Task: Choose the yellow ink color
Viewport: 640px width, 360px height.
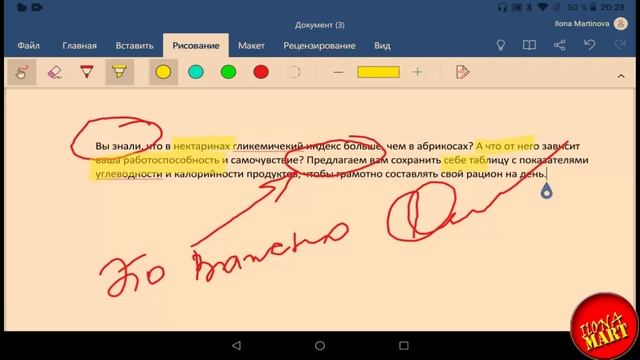Action: pyautogui.click(x=163, y=72)
